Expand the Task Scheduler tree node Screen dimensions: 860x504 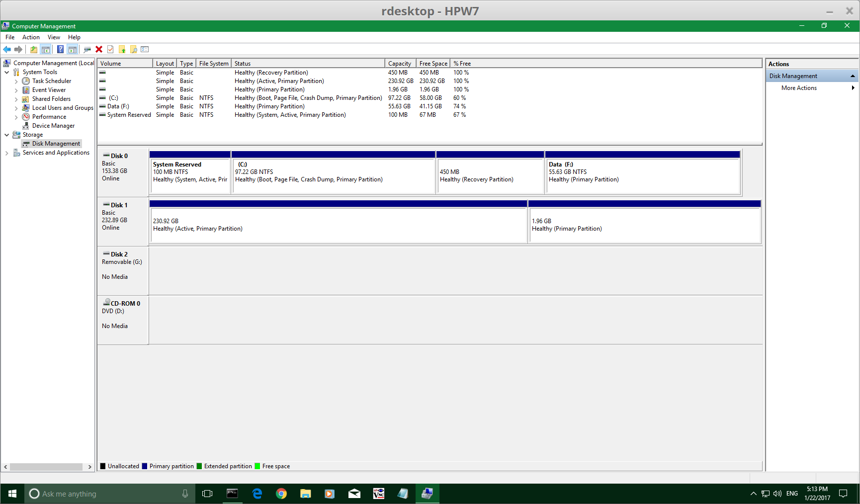[16, 82]
